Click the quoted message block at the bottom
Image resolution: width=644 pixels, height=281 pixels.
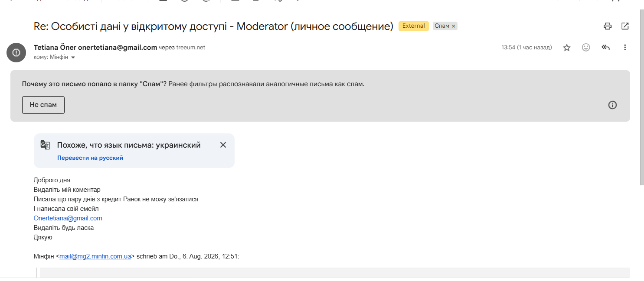(335, 273)
